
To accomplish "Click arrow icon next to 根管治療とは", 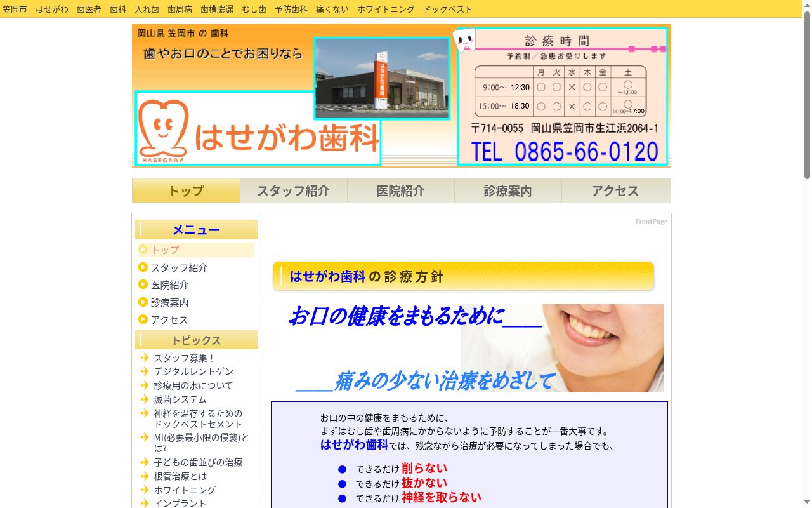I will (x=145, y=476).
